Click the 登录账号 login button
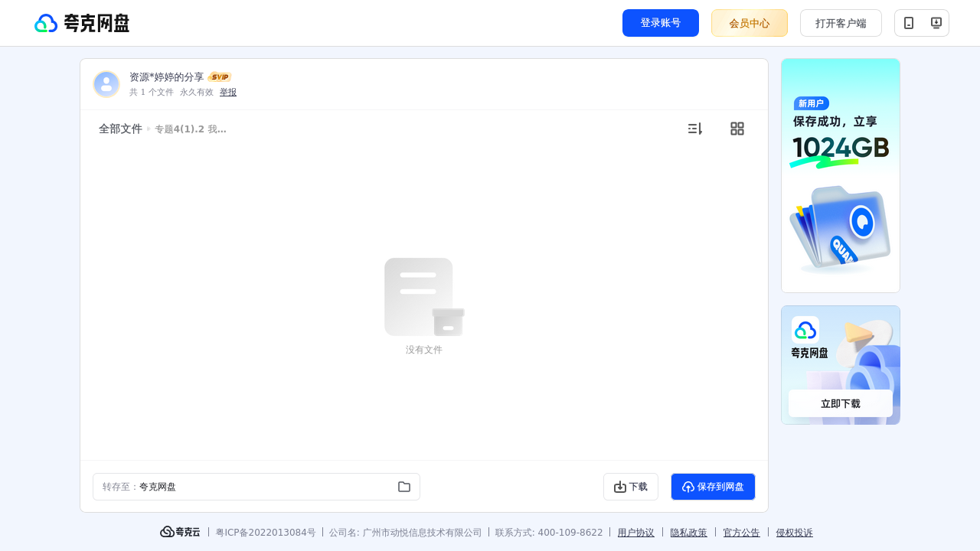Viewport: 980px width, 551px height. tap(661, 23)
